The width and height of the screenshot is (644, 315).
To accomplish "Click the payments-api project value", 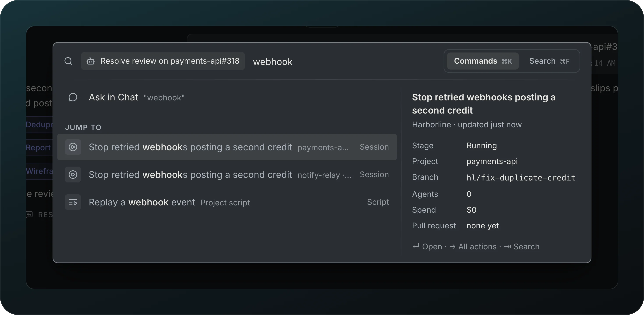I will tap(492, 161).
